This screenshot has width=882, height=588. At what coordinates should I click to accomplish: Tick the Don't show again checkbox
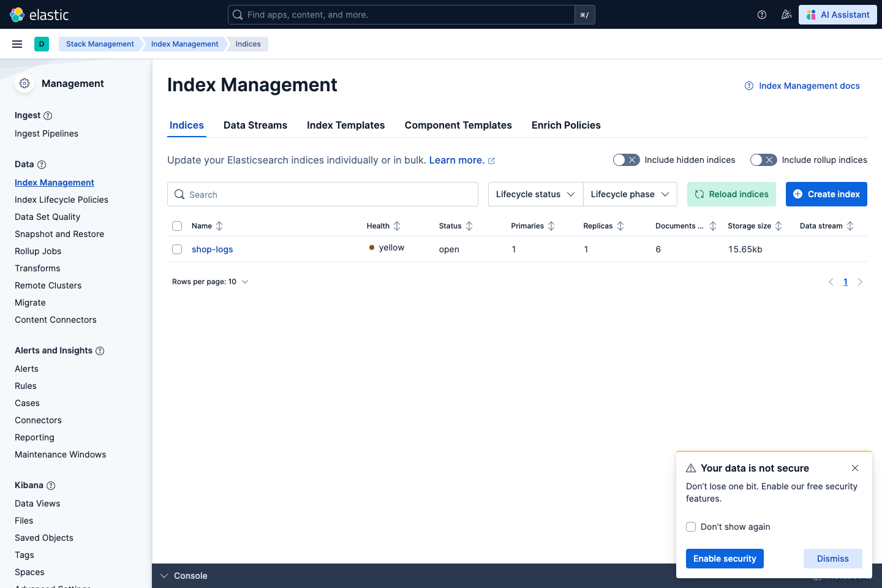coord(691,527)
